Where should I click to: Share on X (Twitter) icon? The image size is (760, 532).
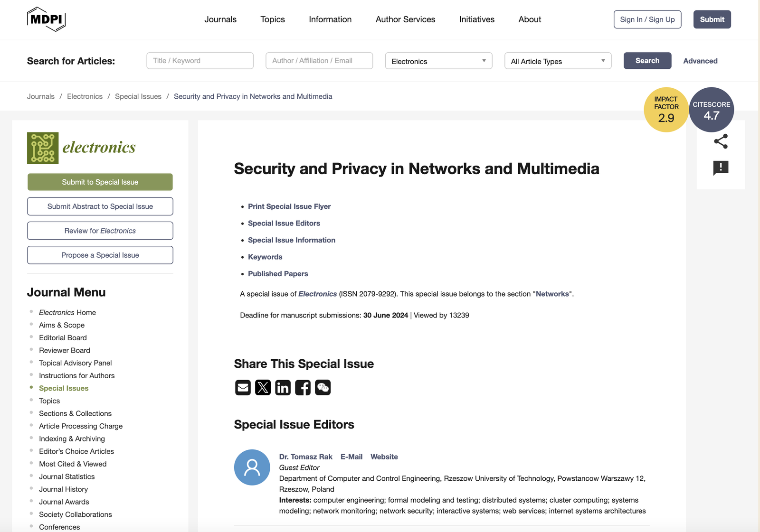click(x=263, y=388)
